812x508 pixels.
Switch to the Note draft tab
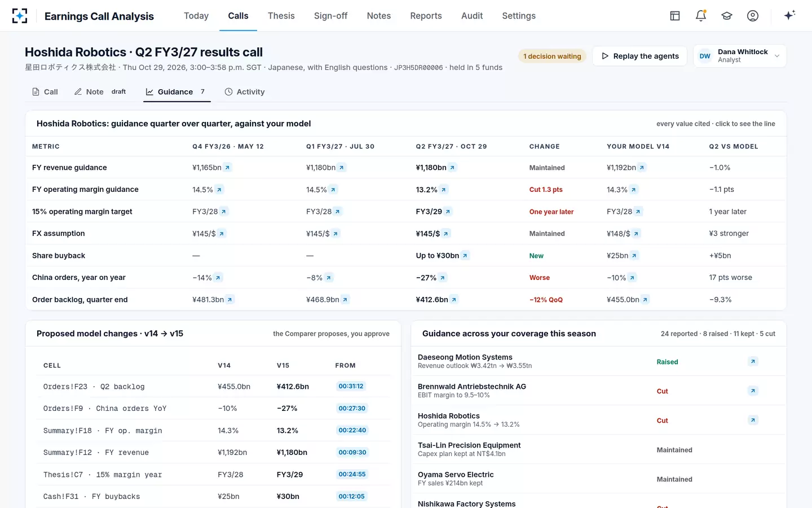tap(100, 92)
